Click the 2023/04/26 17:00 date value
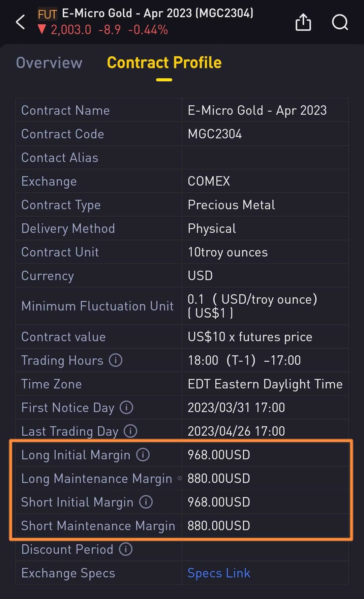The height and width of the screenshot is (599, 364). tap(236, 431)
